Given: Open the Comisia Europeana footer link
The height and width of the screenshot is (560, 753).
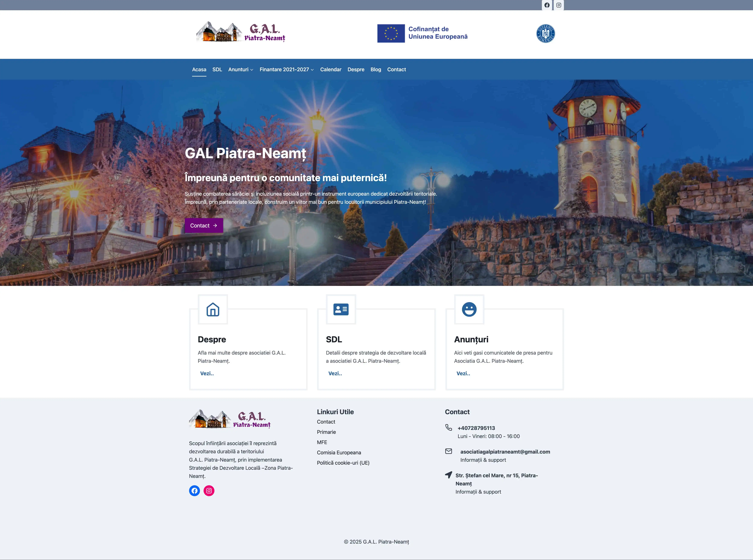Looking at the screenshot, I should point(339,453).
